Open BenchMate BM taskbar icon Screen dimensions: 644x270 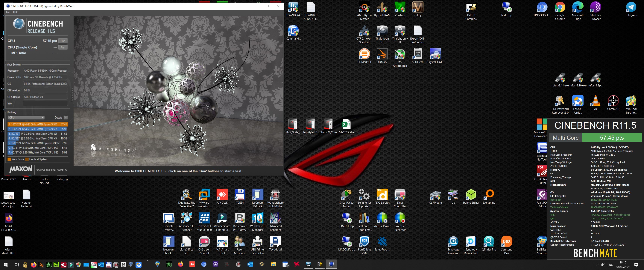coord(320,264)
